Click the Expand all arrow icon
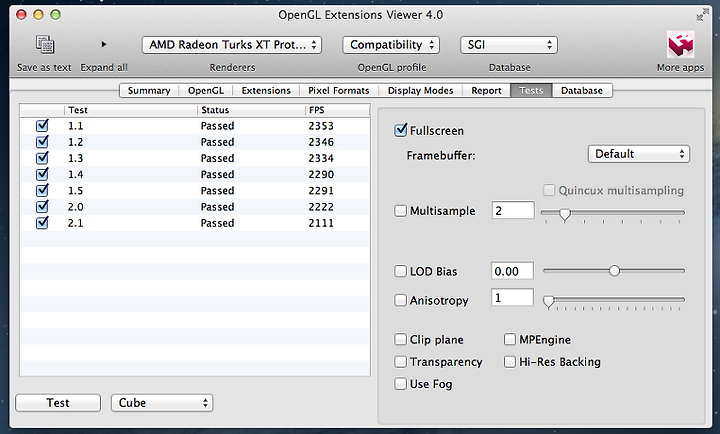 (x=104, y=44)
